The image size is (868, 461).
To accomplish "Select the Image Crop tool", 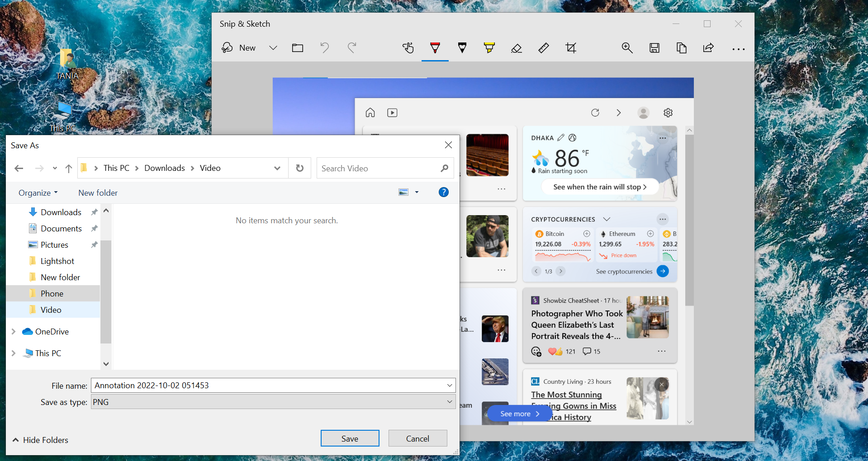I will pos(571,48).
